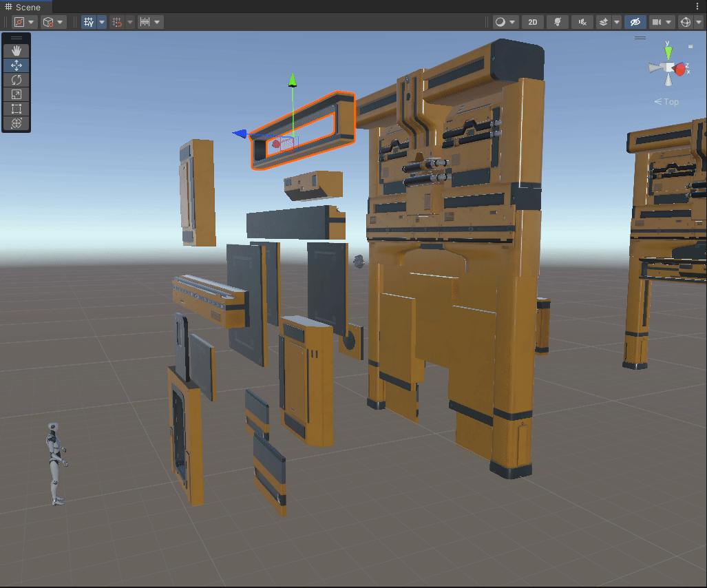Activate the Rotate tool

click(15, 80)
